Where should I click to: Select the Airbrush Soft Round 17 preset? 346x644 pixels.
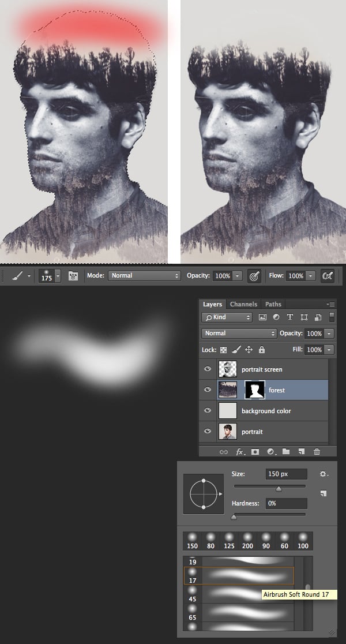coord(239,576)
